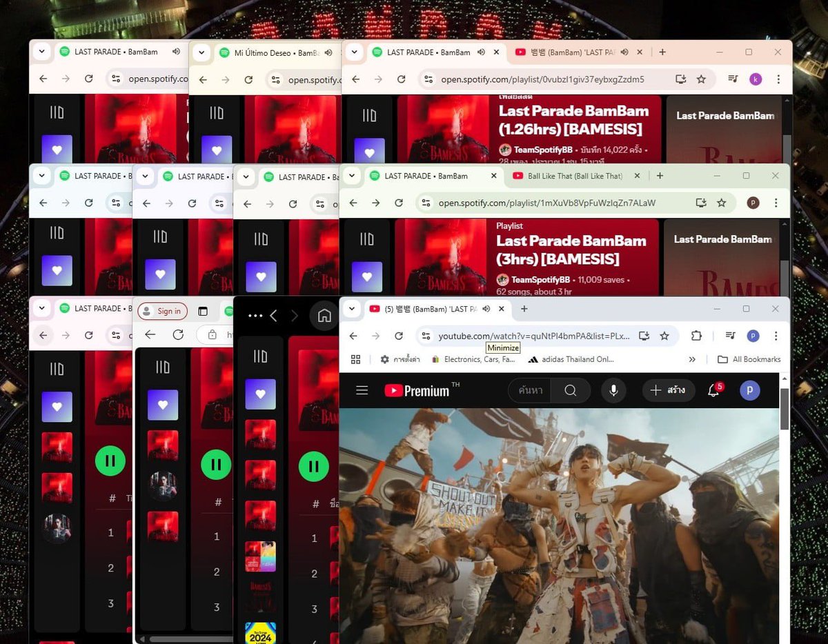Viewport: 828px width, 644px height.
Task: Open Electronics, Cars, Fa... bookmark
Action: pyautogui.click(x=473, y=359)
